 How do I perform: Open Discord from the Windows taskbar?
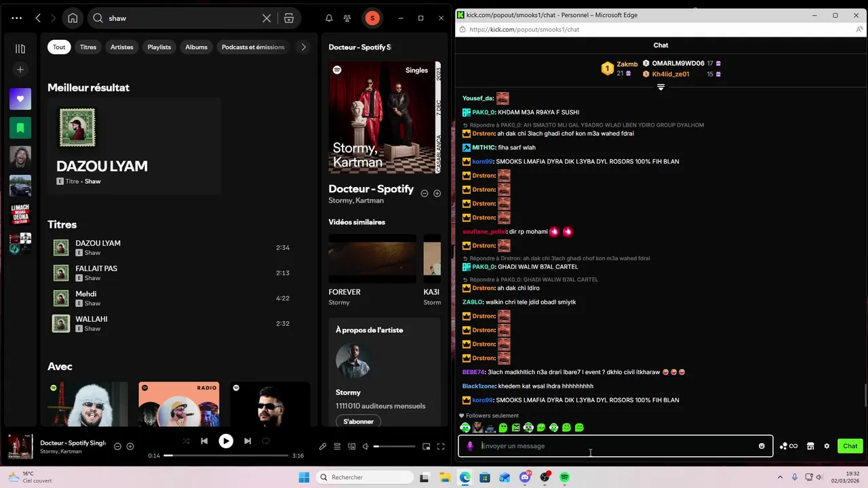(x=525, y=477)
